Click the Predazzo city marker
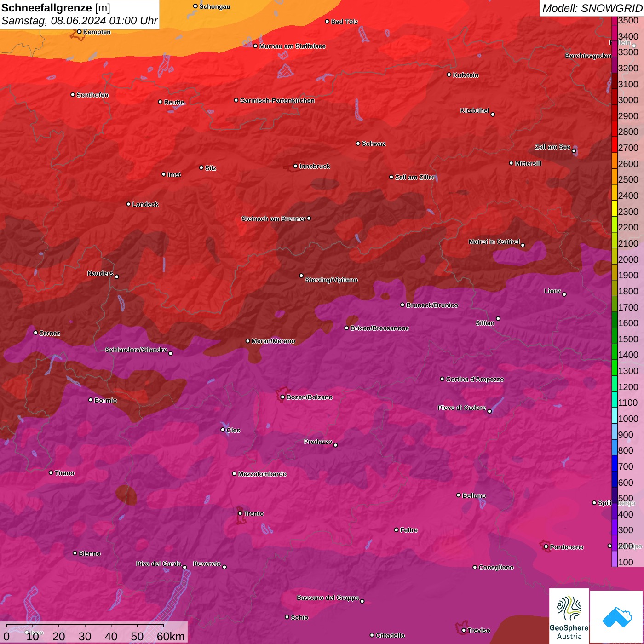Image resolution: width=644 pixels, height=644 pixels. (x=335, y=445)
